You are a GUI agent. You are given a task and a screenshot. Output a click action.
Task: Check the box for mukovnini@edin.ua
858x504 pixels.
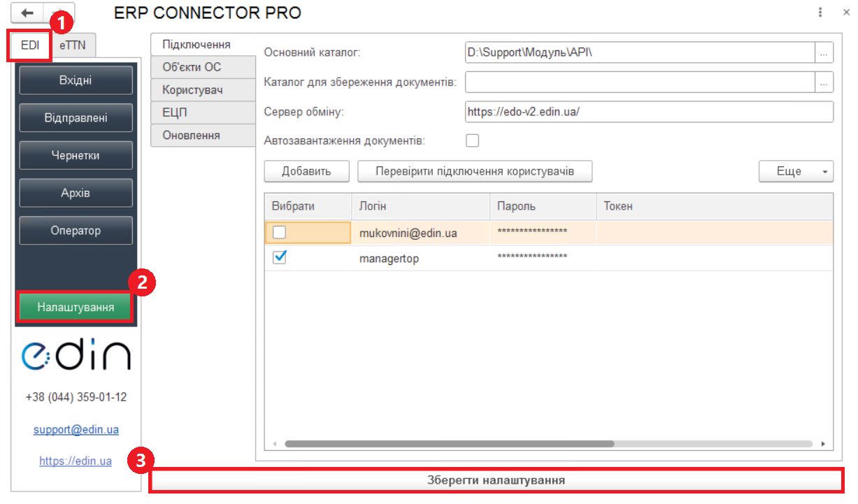tap(279, 232)
